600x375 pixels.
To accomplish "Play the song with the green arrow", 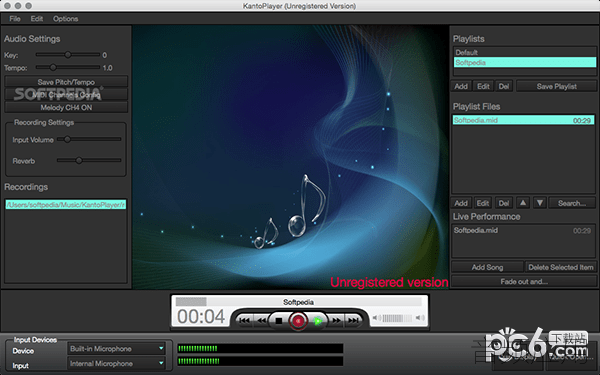I will click(318, 321).
